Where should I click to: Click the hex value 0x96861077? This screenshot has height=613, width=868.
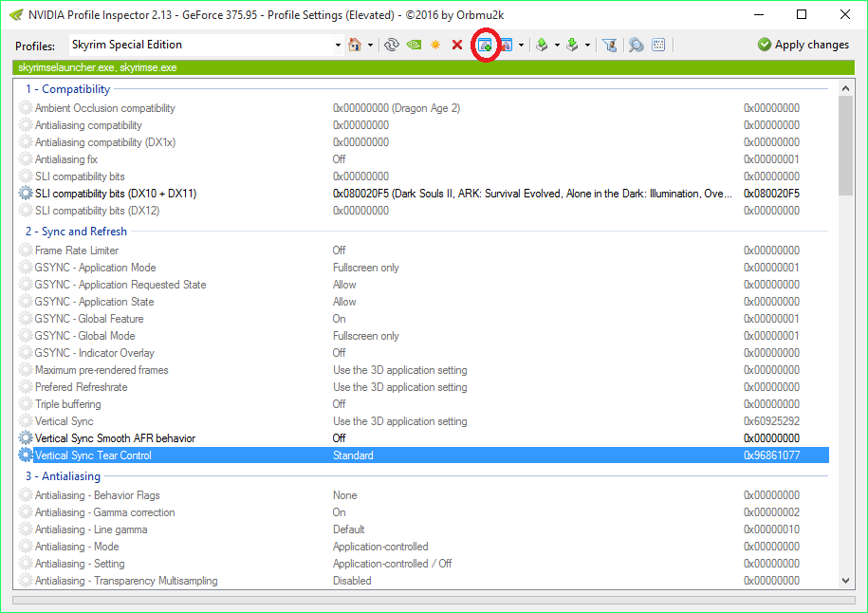click(771, 455)
